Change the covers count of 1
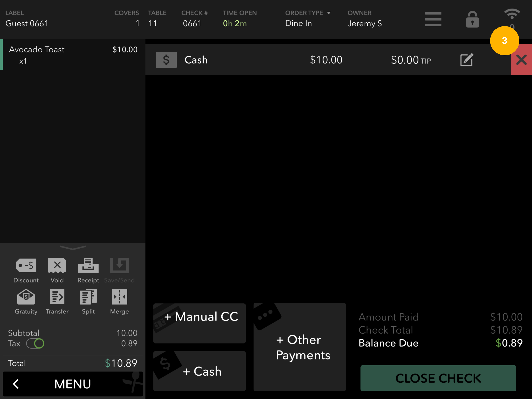This screenshot has width=532, height=399. [137, 23]
